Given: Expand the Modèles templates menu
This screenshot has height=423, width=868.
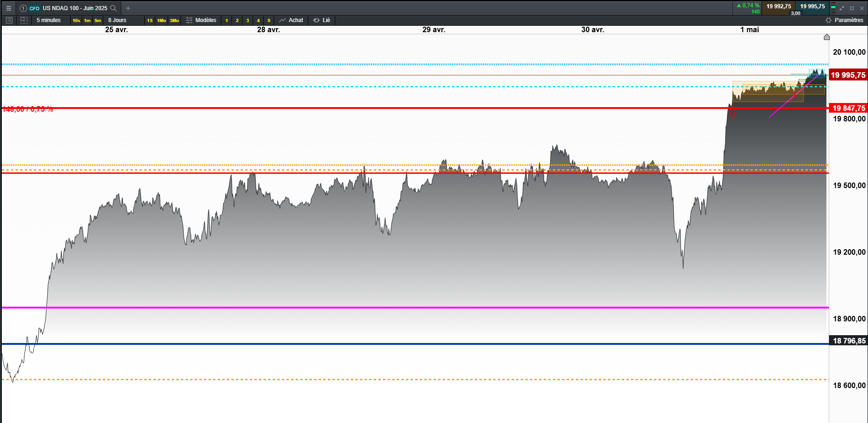Looking at the screenshot, I should (201, 20).
